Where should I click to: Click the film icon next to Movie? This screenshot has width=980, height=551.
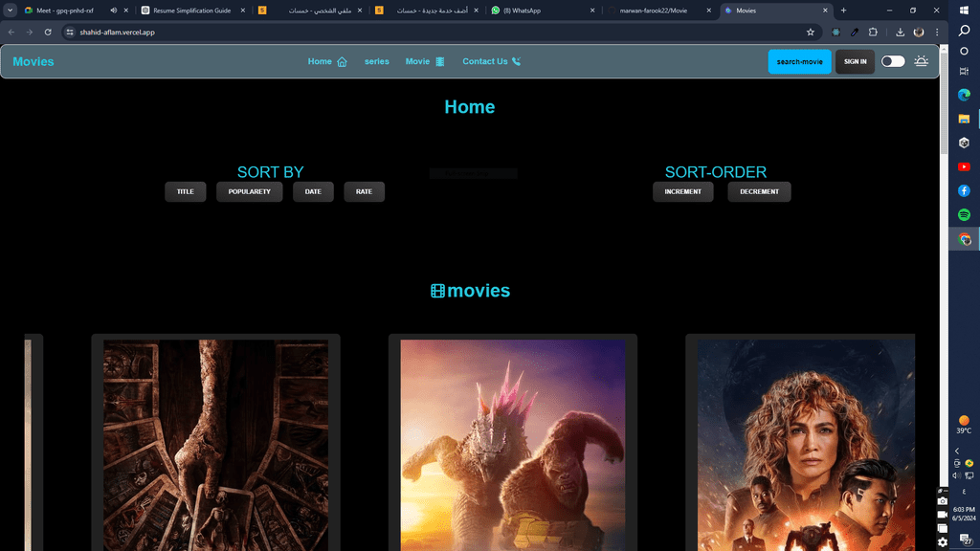[x=440, y=62]
